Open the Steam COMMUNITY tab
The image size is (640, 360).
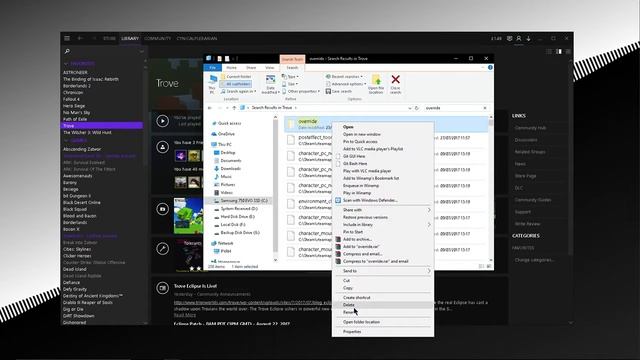tap(158, 38)
